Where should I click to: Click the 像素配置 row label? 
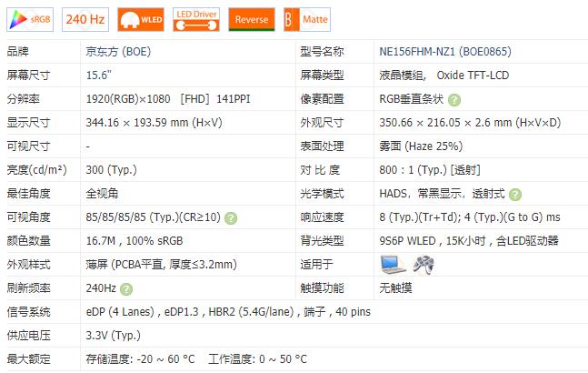(322, 98)
